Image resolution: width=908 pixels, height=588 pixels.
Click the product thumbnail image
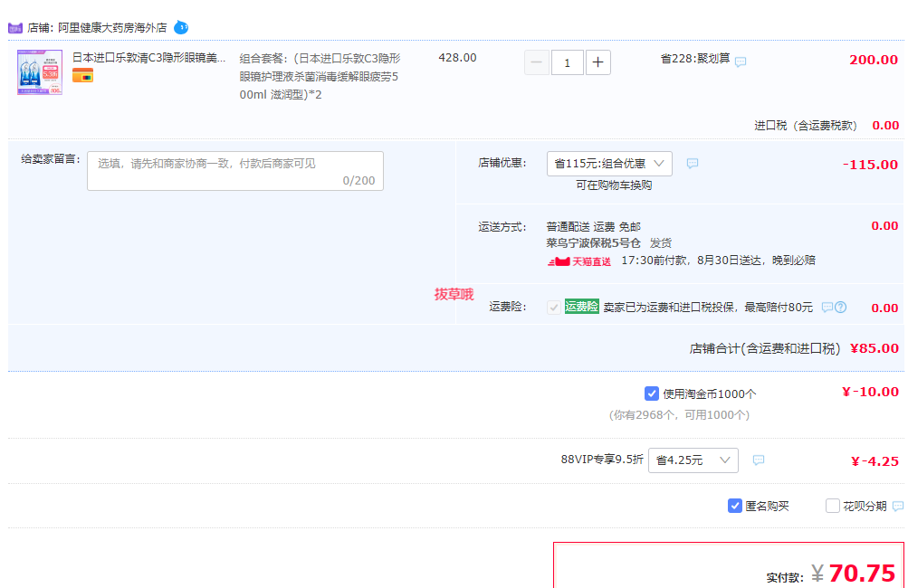(40, 72)
